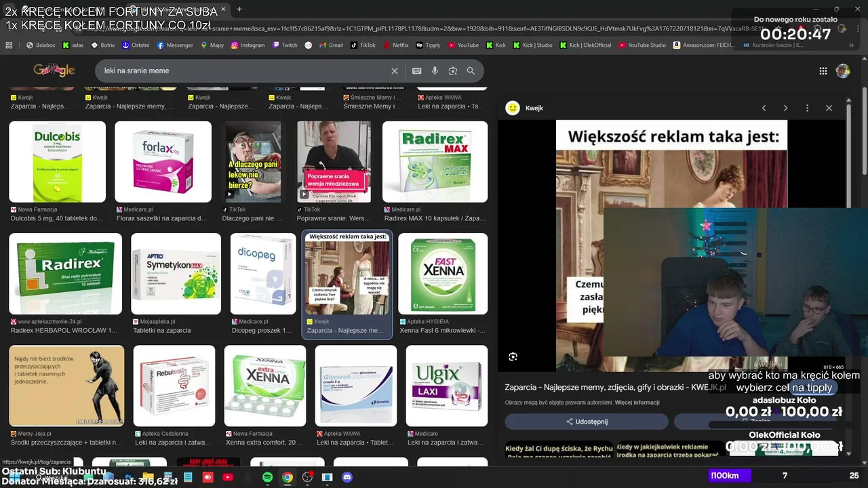Open YouTube app from the taskbar
Screen dimensions: 868x488
point(228,477)
